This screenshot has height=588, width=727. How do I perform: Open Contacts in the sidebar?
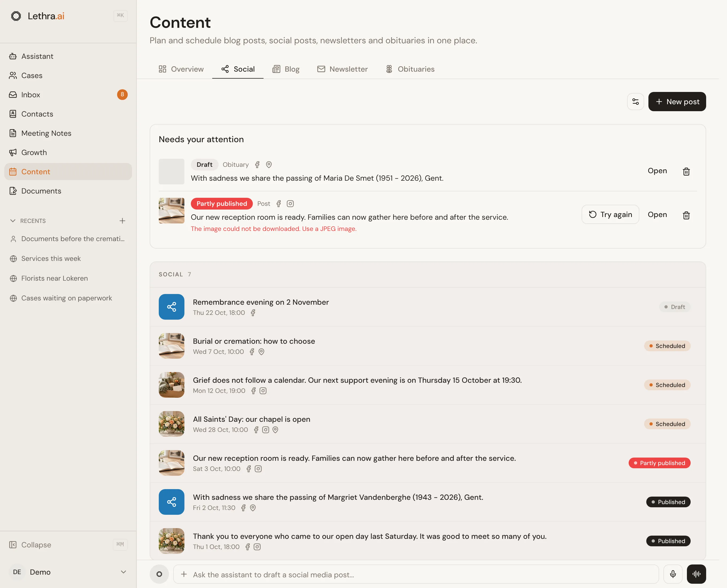(x=68, y=114)
